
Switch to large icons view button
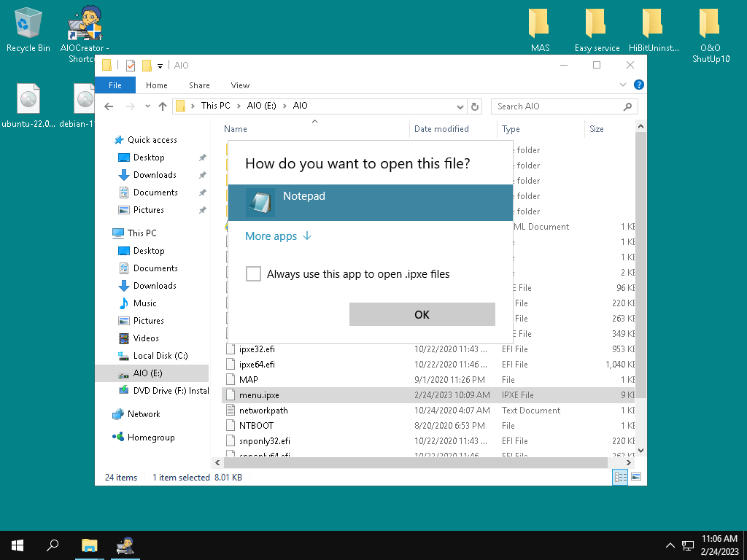[636, 478]
